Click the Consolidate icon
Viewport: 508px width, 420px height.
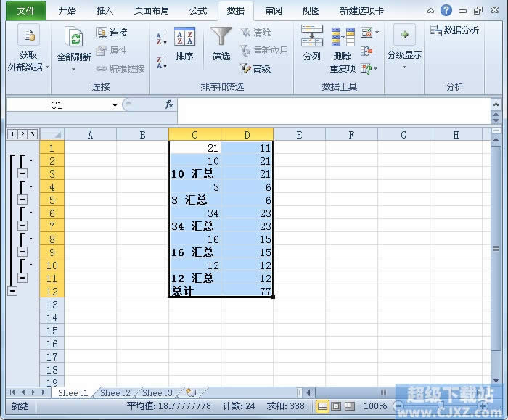tap(366, 51)
